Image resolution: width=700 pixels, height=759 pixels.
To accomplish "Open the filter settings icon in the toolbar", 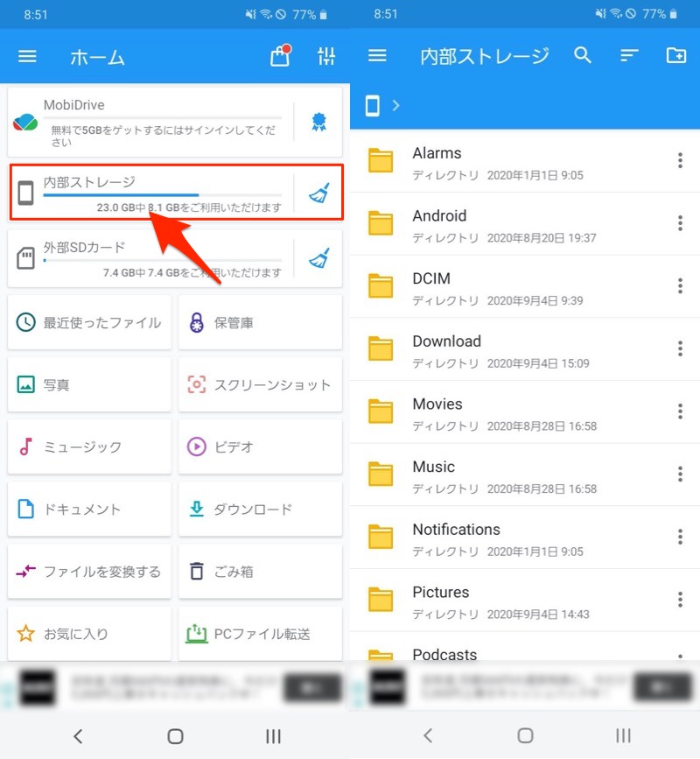I will (x=327, y=56).
